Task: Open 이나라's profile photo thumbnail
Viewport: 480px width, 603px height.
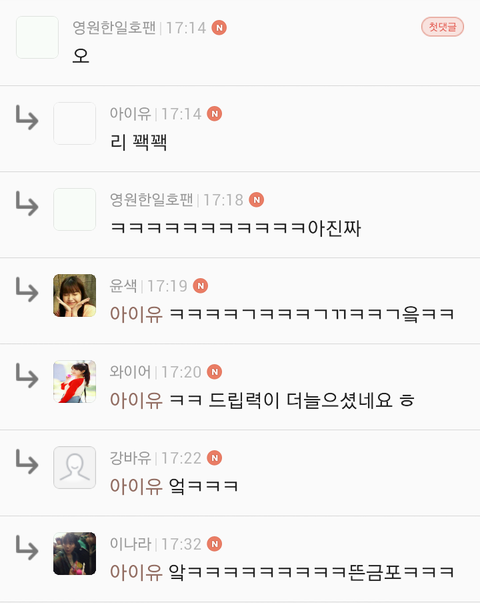Action: tap(75, 554)
